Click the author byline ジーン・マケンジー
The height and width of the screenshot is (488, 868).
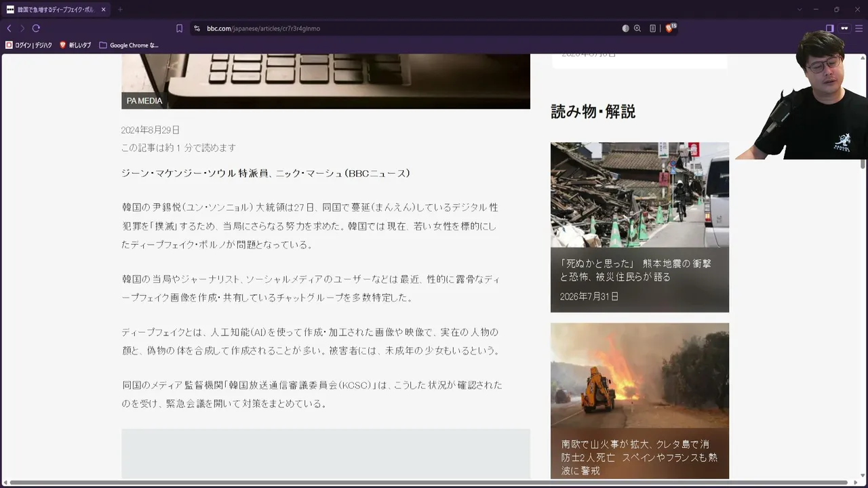coord(266,174)
